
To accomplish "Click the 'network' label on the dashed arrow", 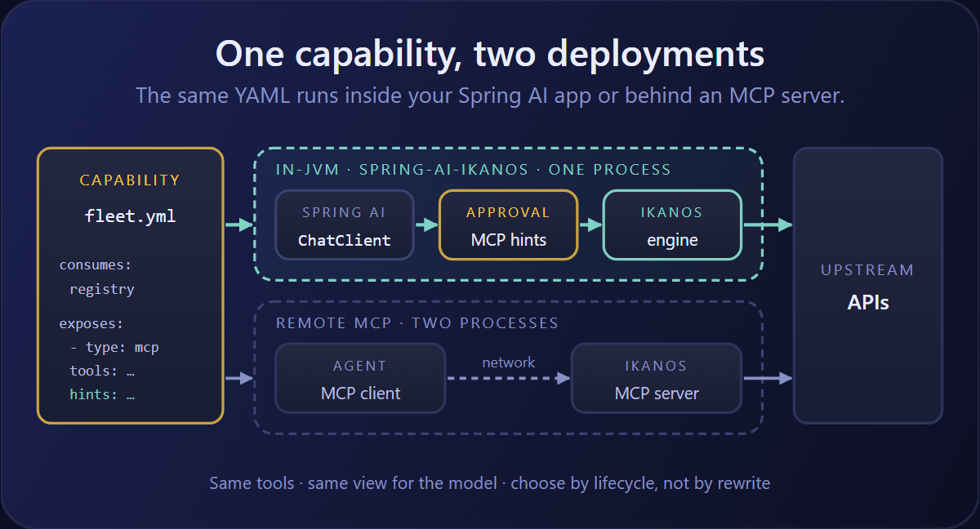I will 509,362.
